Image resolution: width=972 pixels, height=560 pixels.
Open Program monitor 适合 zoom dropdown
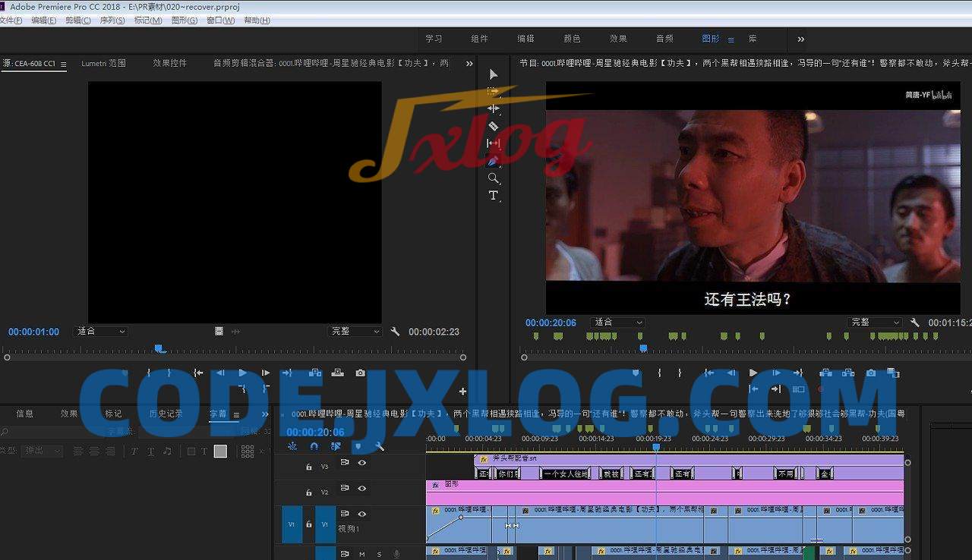click(618, 322)
